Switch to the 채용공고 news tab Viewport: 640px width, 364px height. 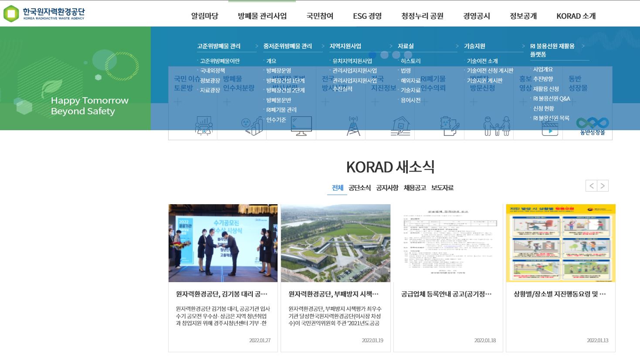[x=415, y=188]
